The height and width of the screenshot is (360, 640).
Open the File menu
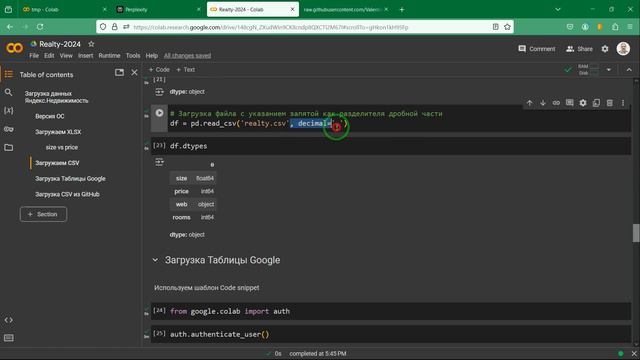34,56
